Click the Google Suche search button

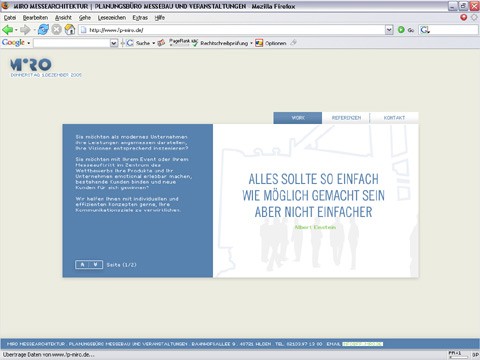pos(139,43)
